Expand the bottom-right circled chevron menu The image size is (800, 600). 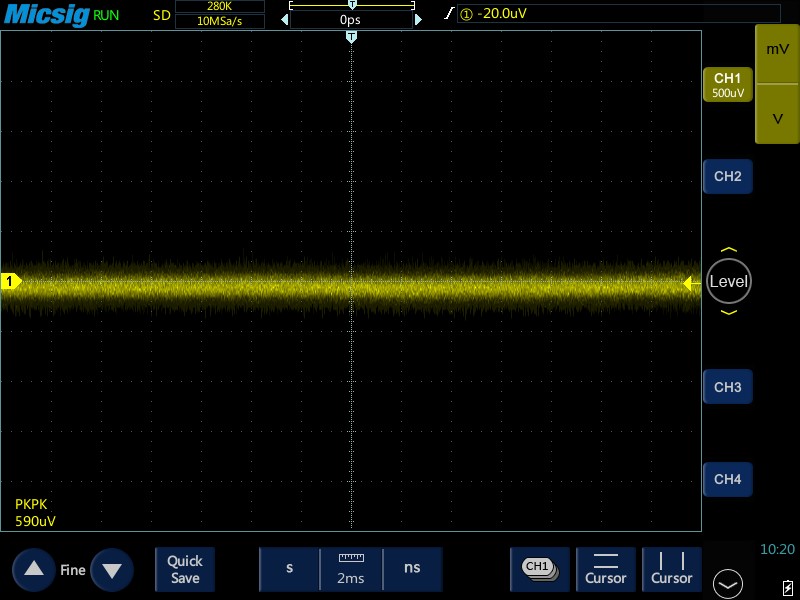[727, 583]
